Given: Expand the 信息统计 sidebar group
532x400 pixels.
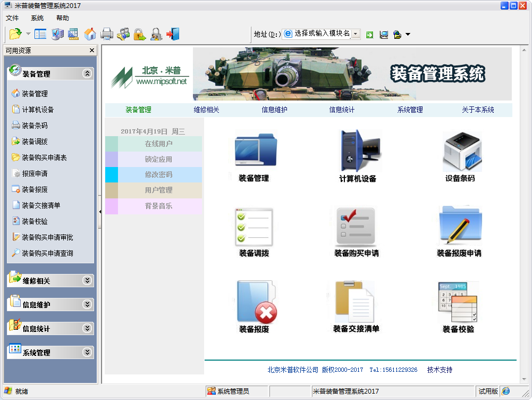Looking at the screenshot, I should [87, 328].
